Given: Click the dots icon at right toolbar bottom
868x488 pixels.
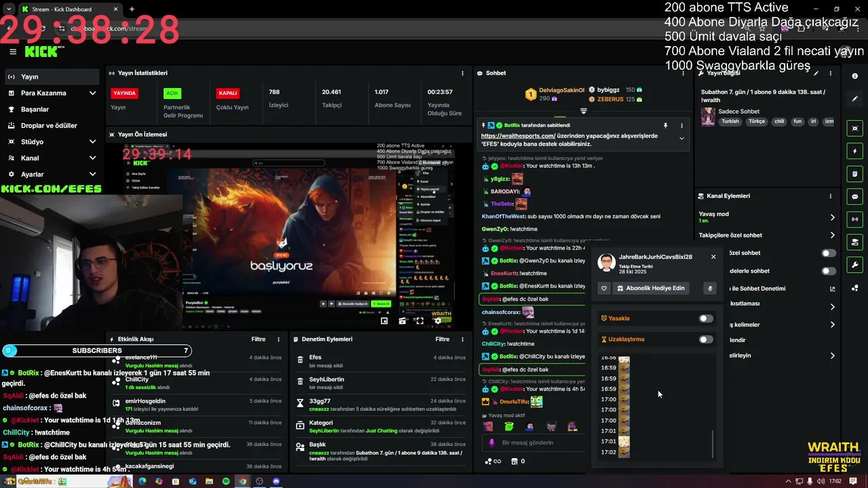Looking at the screenshot, I should click(x=855, y=288).
